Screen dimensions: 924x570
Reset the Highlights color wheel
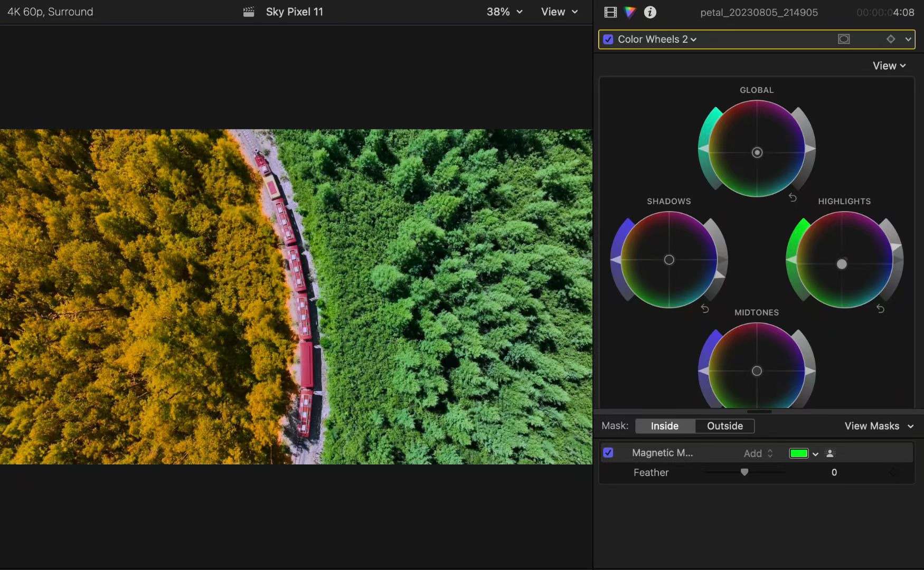(x=880, y=308)
